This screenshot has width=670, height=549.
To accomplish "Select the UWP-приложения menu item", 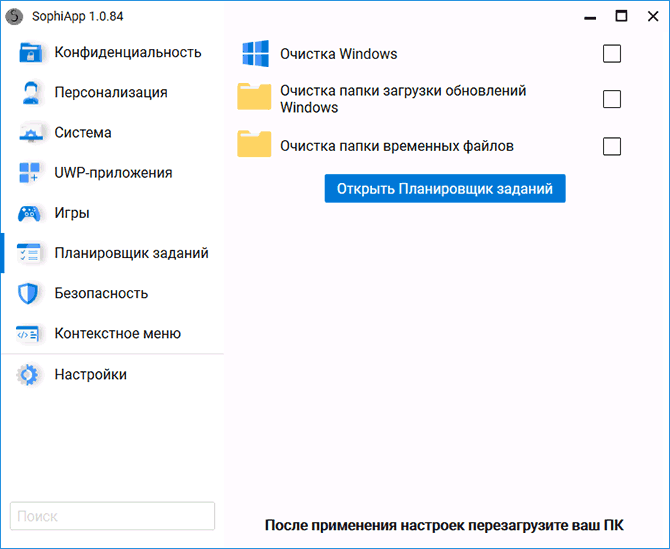I will (113, 173).
